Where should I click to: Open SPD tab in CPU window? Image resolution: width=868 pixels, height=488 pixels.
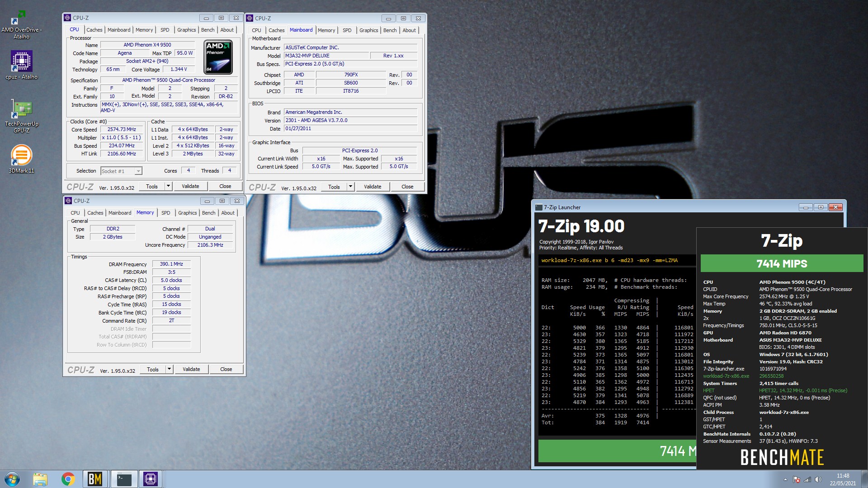click(165, 30)
